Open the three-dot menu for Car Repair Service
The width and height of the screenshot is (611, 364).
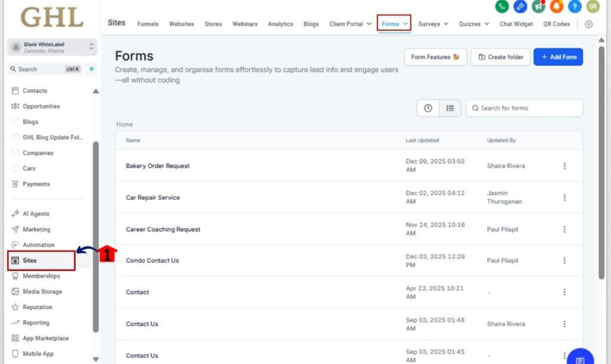pyautogui.click(x=564, y=197)
